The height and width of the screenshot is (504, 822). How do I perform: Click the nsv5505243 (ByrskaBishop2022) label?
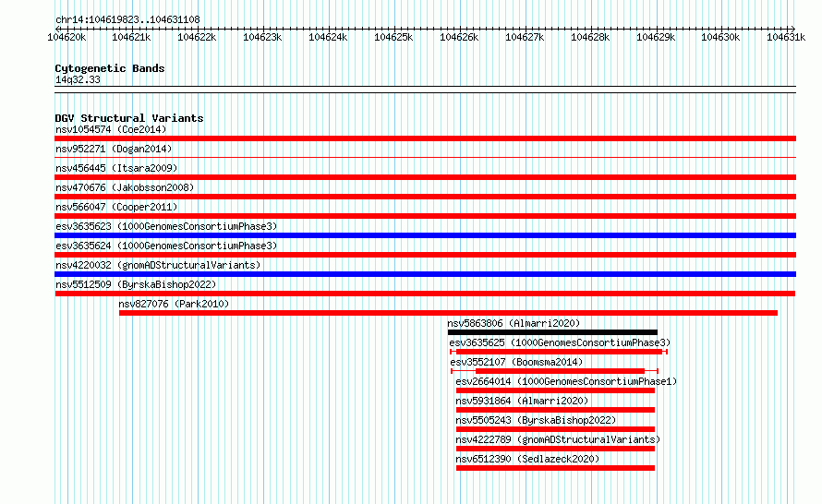536,420
